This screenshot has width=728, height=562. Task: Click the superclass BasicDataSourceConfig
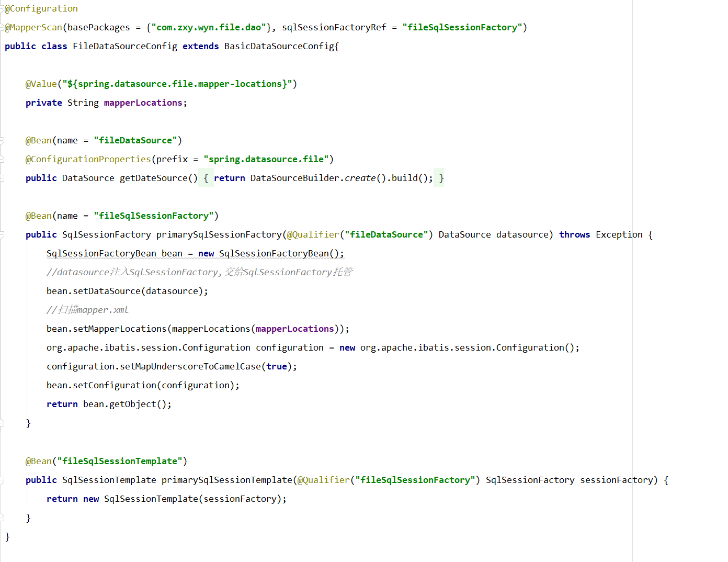coord(279,46)
